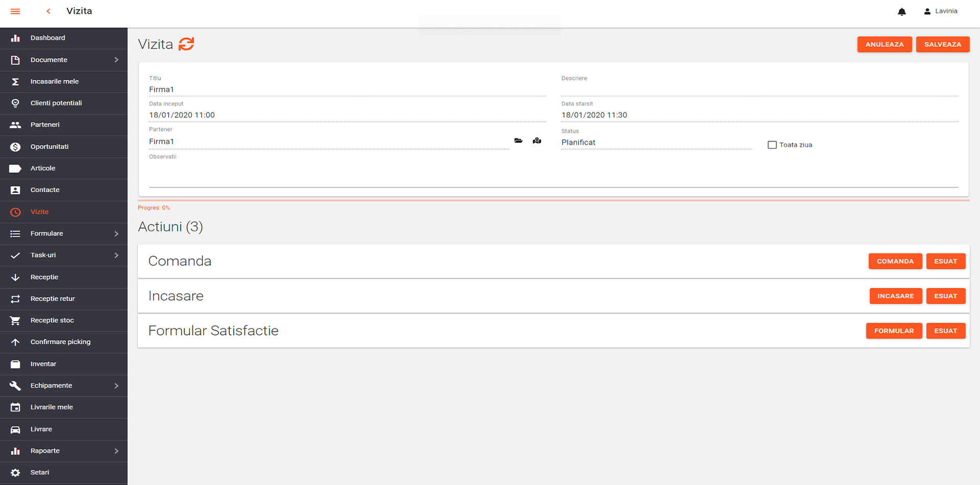The image size is (980, 485).
Task: Open the partner folder icon
Action: tap(519, 141)
